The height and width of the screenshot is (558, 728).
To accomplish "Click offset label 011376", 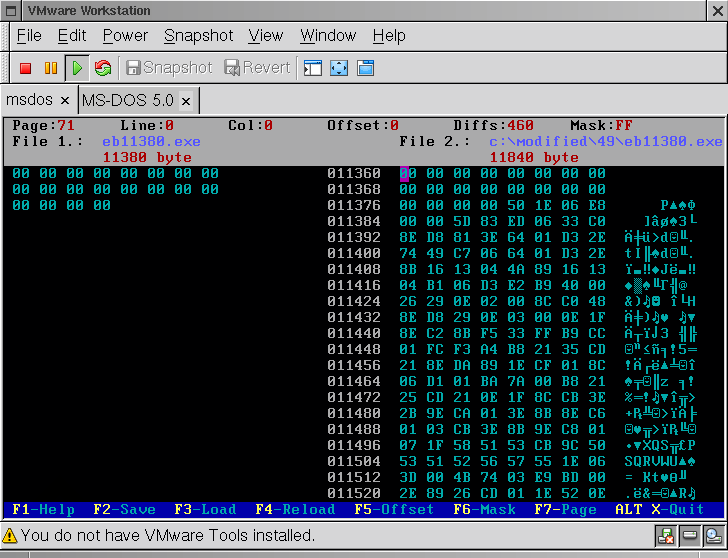I will (x=354, y=206).
